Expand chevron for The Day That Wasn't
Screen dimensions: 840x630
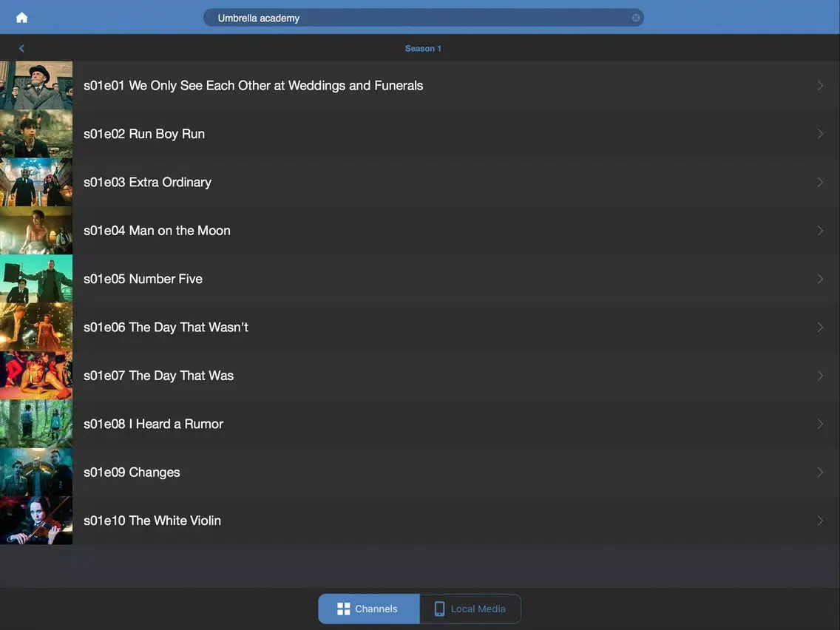[820, 327]
